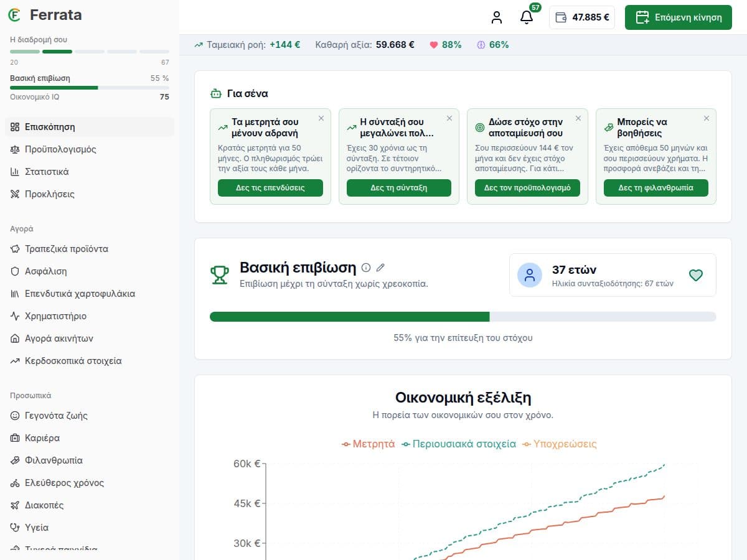This screenshot has height=560, width=747.
Task: Click Δες τη σύνταξη button
Action: click(399, 188)
